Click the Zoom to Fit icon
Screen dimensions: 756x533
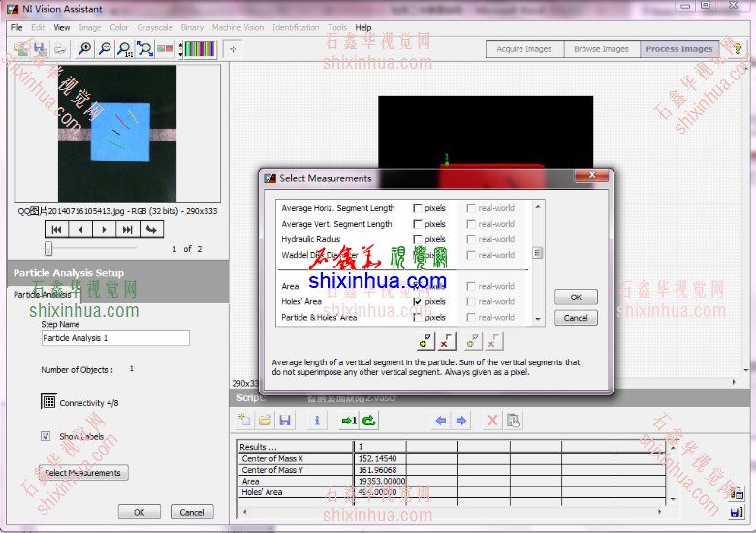[x=144, y=48]
